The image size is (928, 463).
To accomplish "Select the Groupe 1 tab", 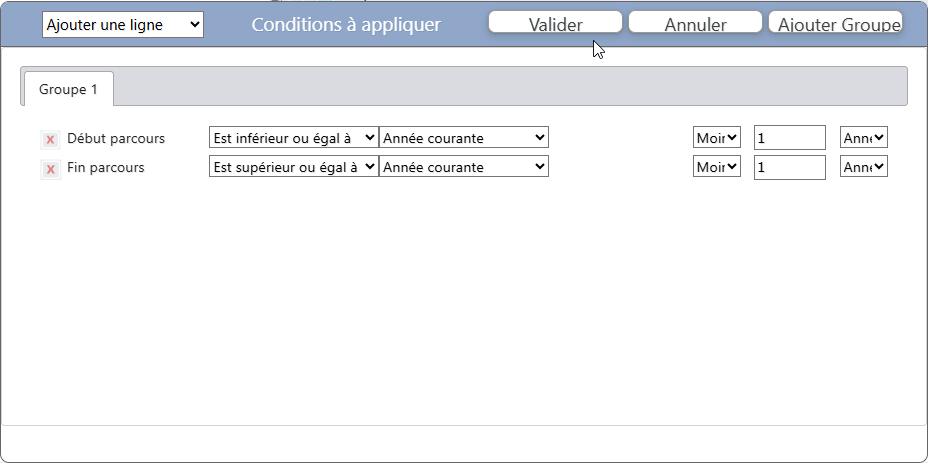I will (68, 89).
